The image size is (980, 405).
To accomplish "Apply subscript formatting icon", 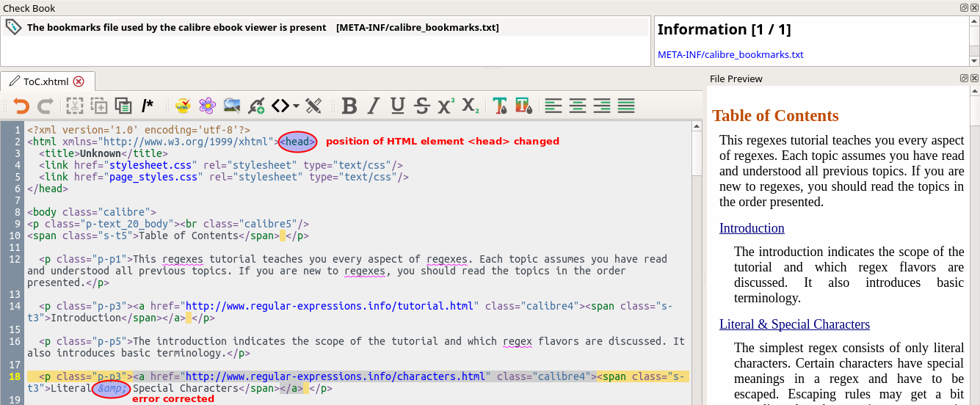I will [x=471, y=106].
